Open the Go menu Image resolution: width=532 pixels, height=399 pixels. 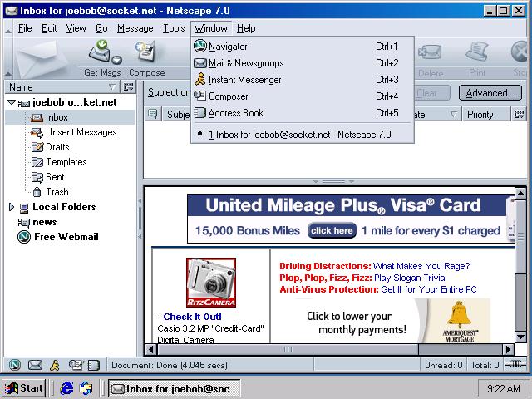click(x=101, y=28)
